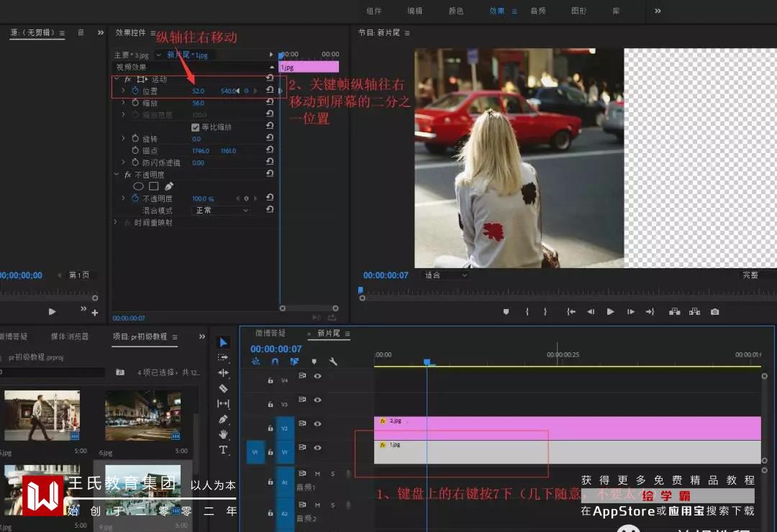The image size is (777, 532).
Task: Open timeline wrench display settings
Action: click(x=333, y=362)
